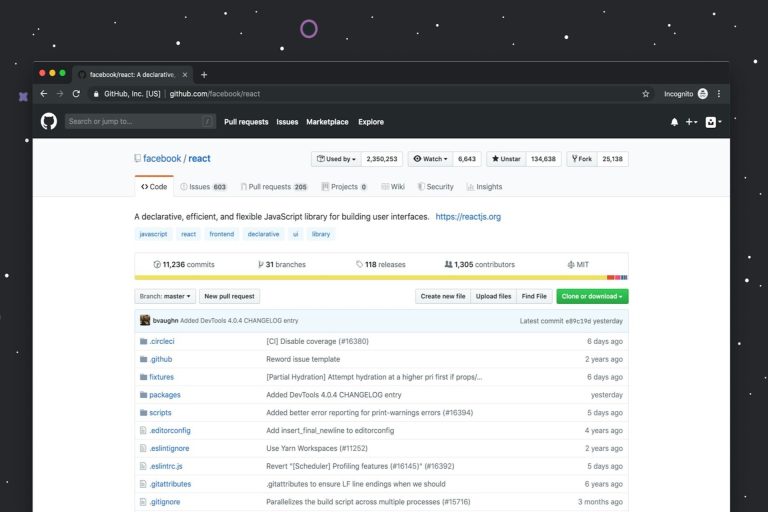
Task: Reload the page with the refresh icon
Action: coord(76,94)
